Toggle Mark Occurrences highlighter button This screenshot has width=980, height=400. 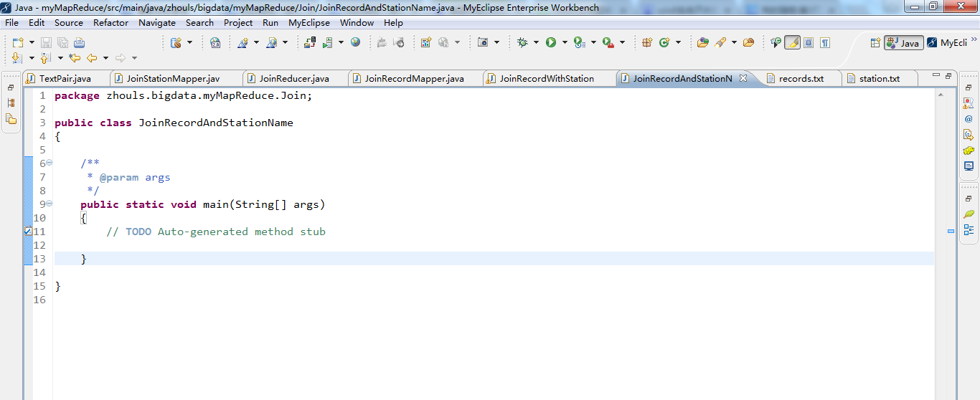tap(792, 43)
